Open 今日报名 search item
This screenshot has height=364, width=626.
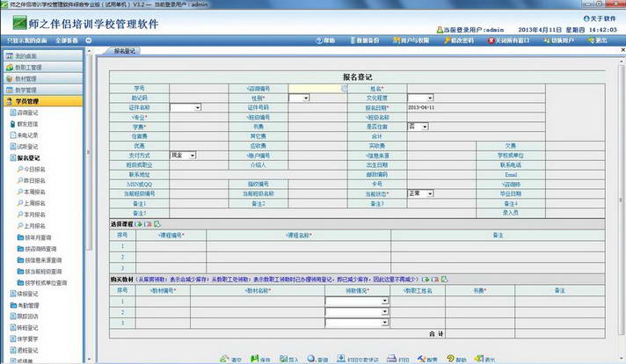click(31, 169)
